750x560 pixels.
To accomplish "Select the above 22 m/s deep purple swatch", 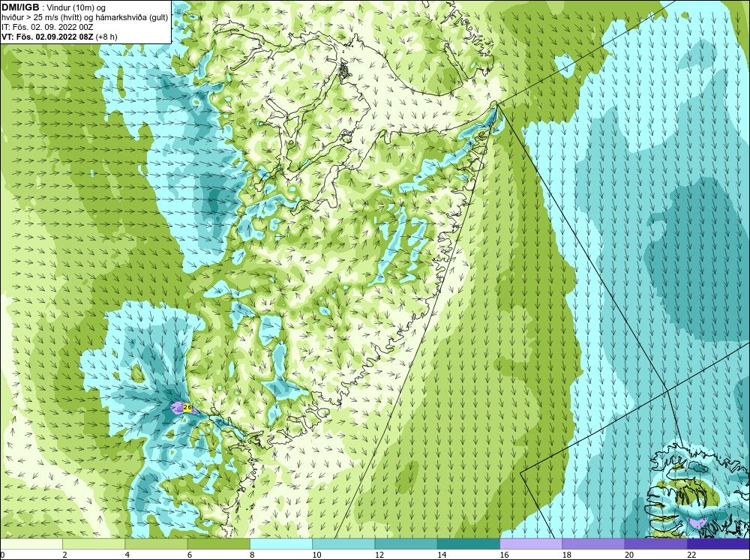I will (x=718, y=544).
